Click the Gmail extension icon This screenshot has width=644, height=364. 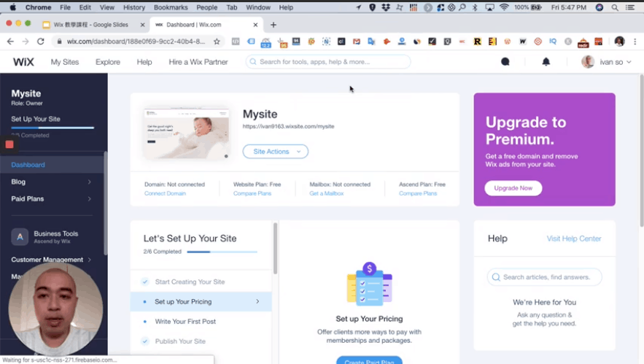tap(357, 42)
